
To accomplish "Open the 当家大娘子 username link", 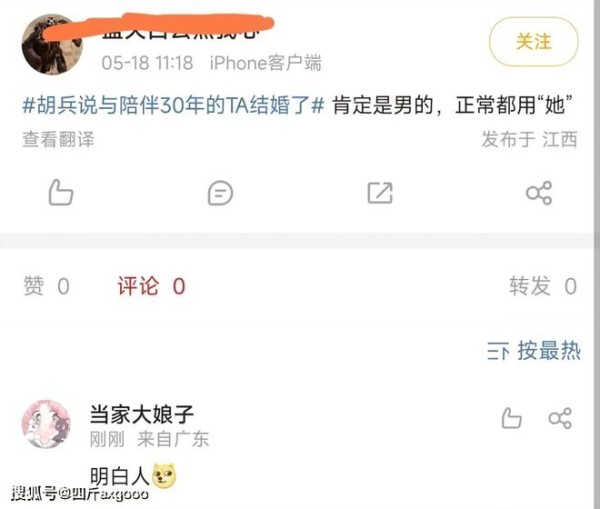I will coord(142,414).
